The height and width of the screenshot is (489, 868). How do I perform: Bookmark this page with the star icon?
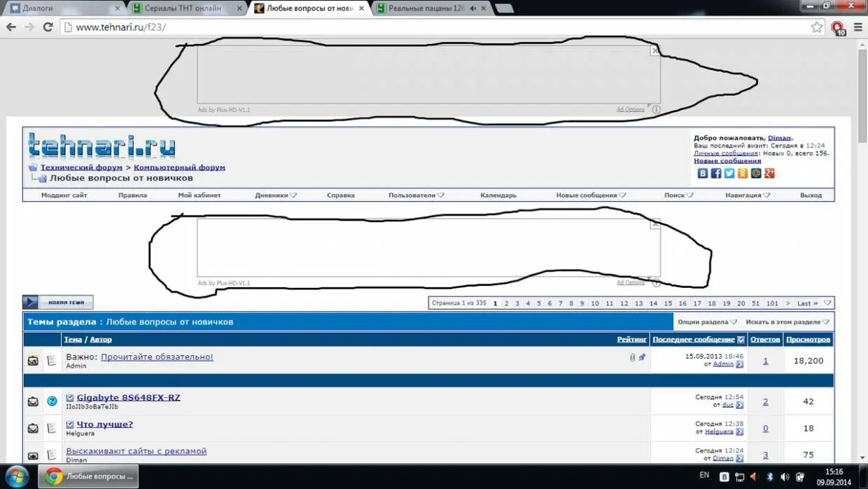pyautogui.click(x=816, y=27)
